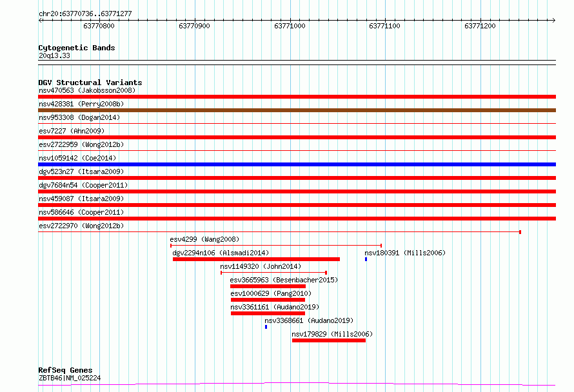
Task: Click the 63771100 ruler position
Action: point(385,26)
